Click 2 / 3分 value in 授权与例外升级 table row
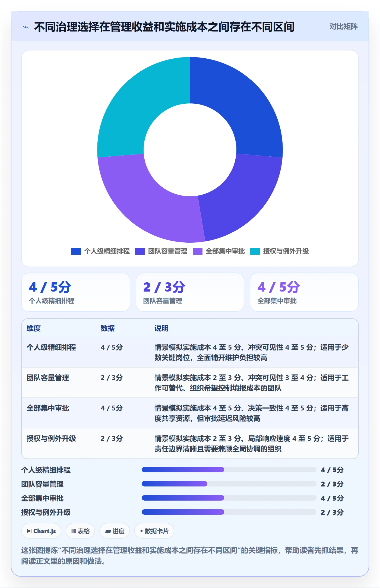Image resolution: width=380 pixels, height=588 pixels. coord(112,438)
